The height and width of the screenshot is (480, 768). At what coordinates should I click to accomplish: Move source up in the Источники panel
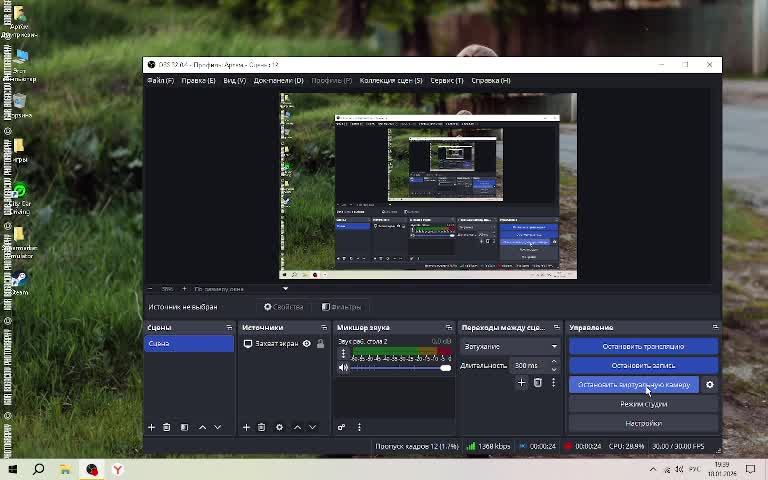pos(297,428)
